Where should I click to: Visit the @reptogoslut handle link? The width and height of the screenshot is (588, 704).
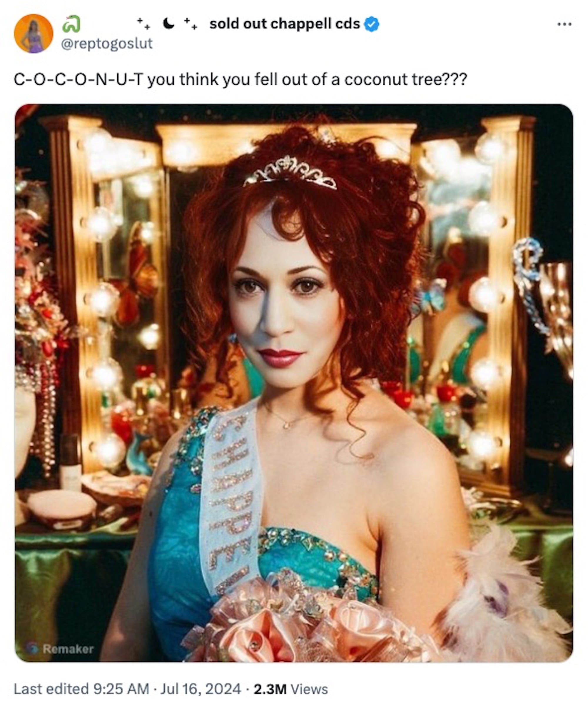pyautogui.click(x=107, y=44)
